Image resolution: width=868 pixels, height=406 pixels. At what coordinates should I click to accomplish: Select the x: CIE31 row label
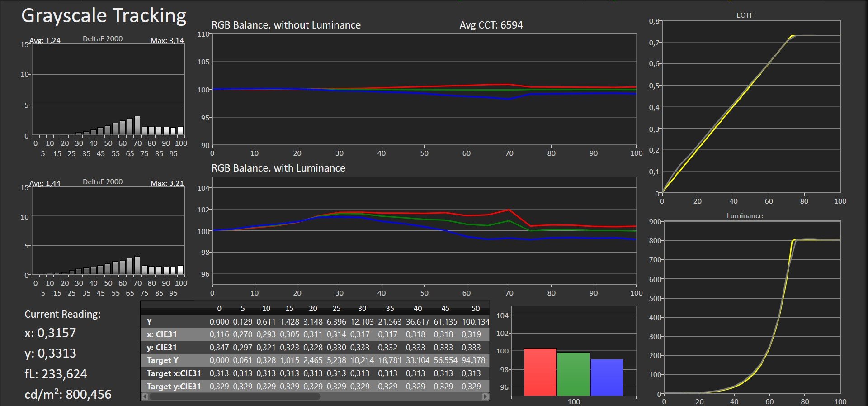pos(161,334)
